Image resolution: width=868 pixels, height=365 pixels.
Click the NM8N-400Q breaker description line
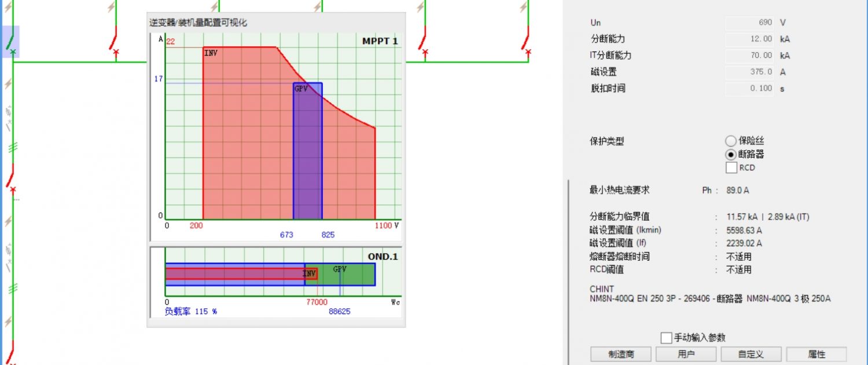click(710, 299)
